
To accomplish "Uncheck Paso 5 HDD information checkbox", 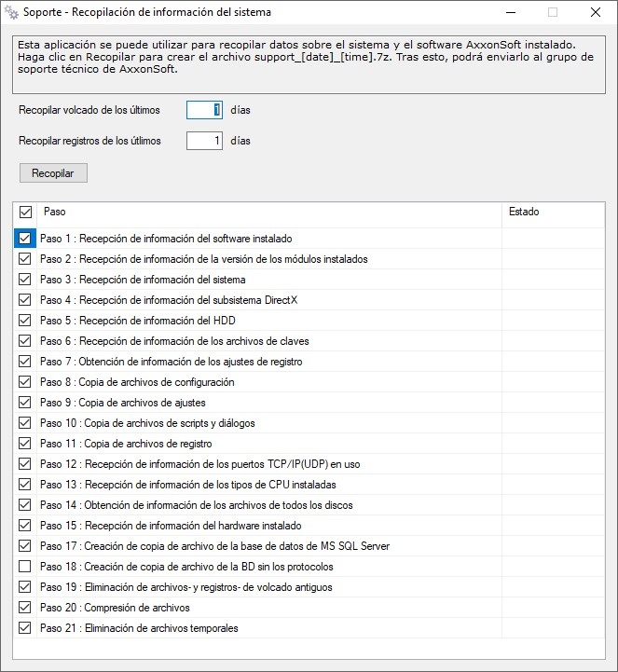I will pyautogui.click(x=24, y=321).
